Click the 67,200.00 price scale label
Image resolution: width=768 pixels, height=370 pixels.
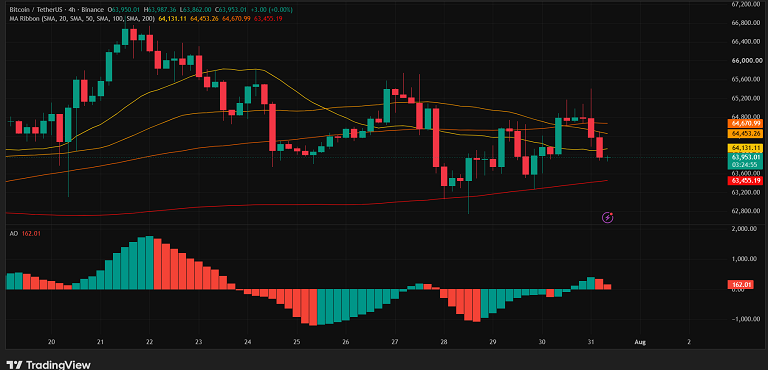745,4
